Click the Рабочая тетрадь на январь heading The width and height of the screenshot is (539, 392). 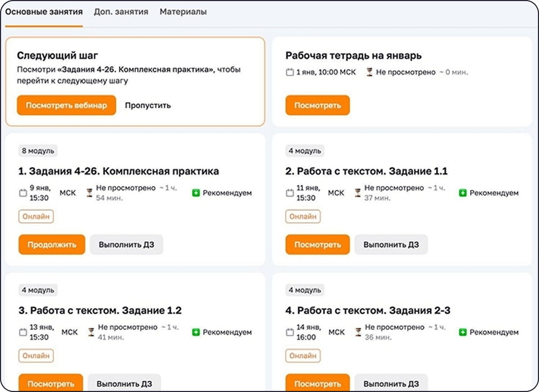pos(353,56)
